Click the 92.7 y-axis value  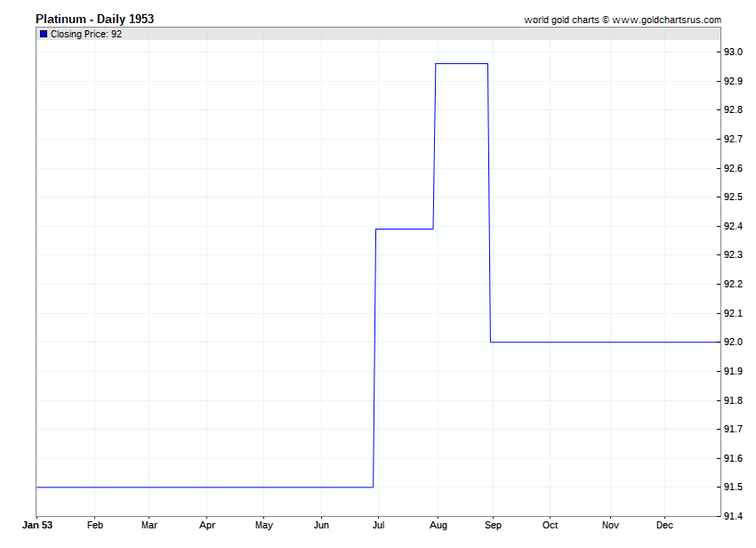coord(733,139)
